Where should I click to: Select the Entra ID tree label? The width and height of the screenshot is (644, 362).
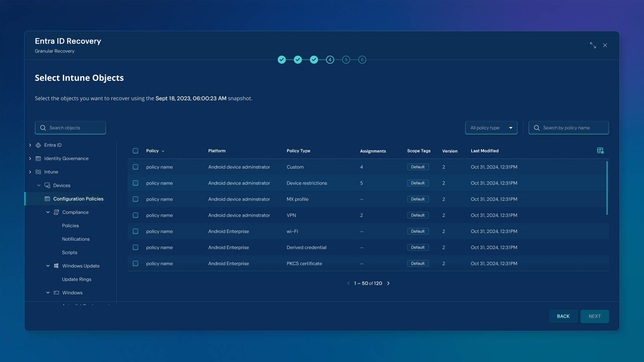(53, 145)
